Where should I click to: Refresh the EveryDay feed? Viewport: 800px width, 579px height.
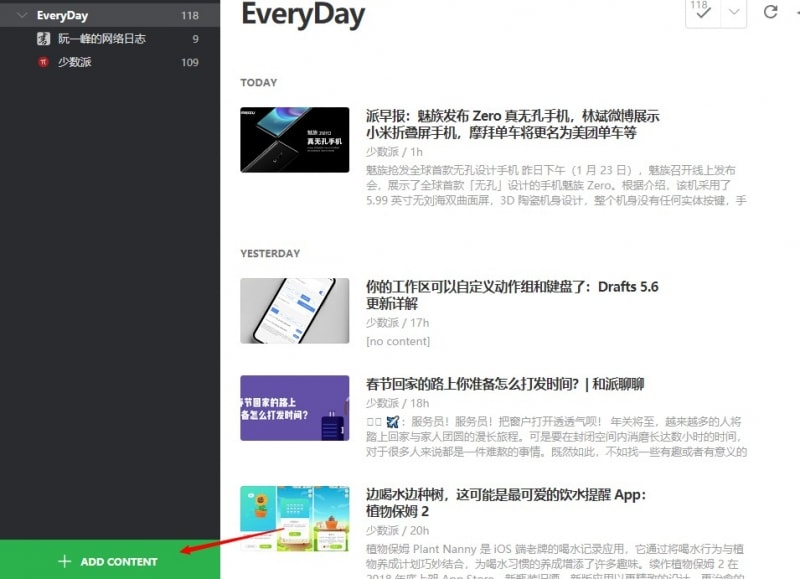tap(770, 12)
